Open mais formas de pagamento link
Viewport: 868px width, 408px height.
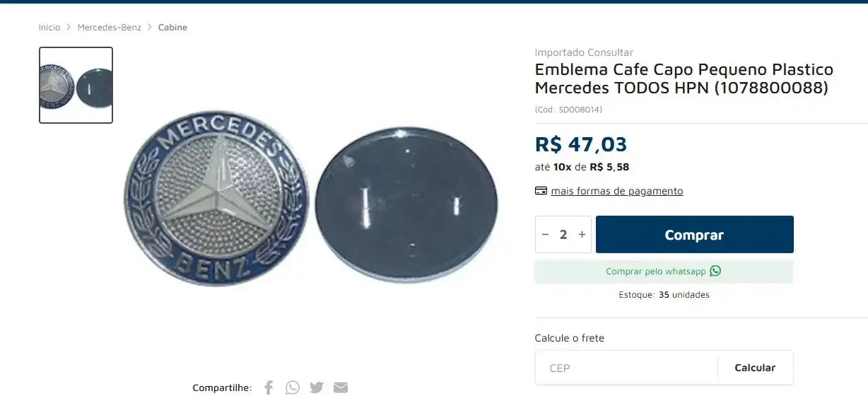pyautogui.click(x=617, y=191)
